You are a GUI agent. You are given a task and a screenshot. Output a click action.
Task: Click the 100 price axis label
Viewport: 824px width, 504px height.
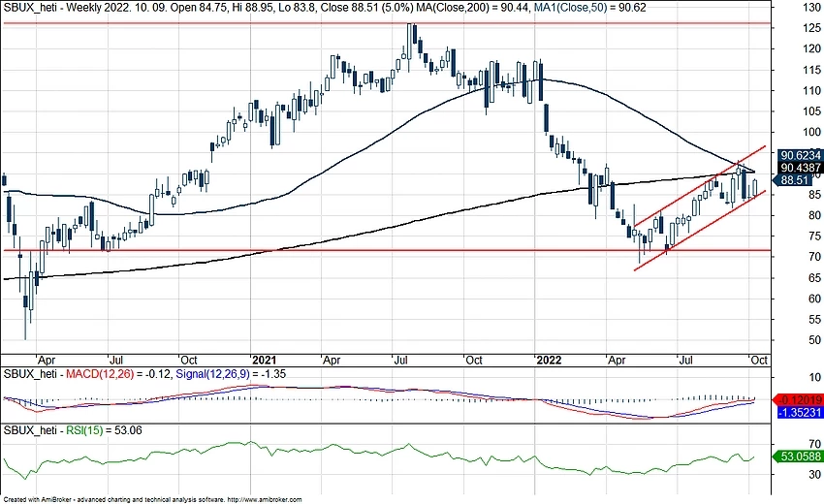811,133
